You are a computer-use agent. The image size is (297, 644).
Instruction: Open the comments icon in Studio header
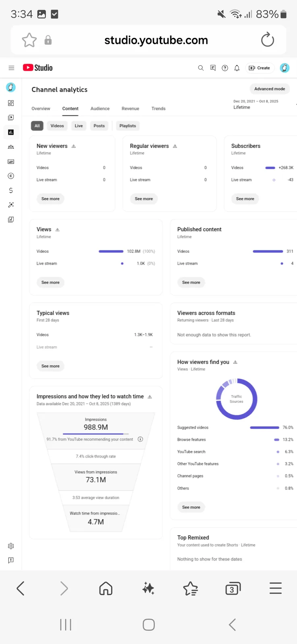point(213,68)
